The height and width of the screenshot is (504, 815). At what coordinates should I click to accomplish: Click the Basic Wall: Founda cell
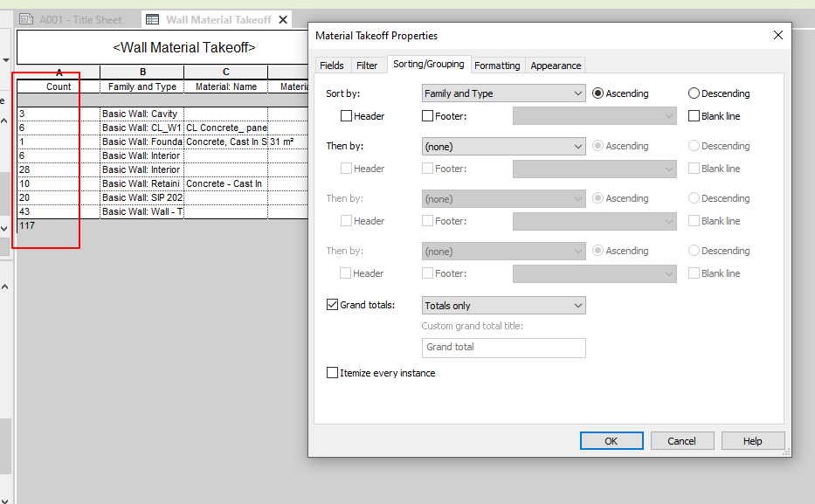(142, 142)
